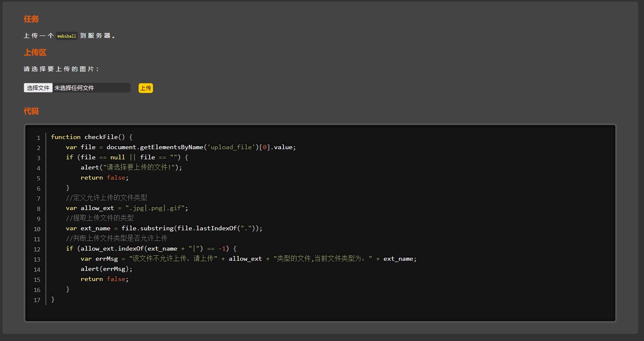The height and width of the screenshot is (341, 644).
Task: Click the 任务 section heading
Action: (x=31, y=19)
